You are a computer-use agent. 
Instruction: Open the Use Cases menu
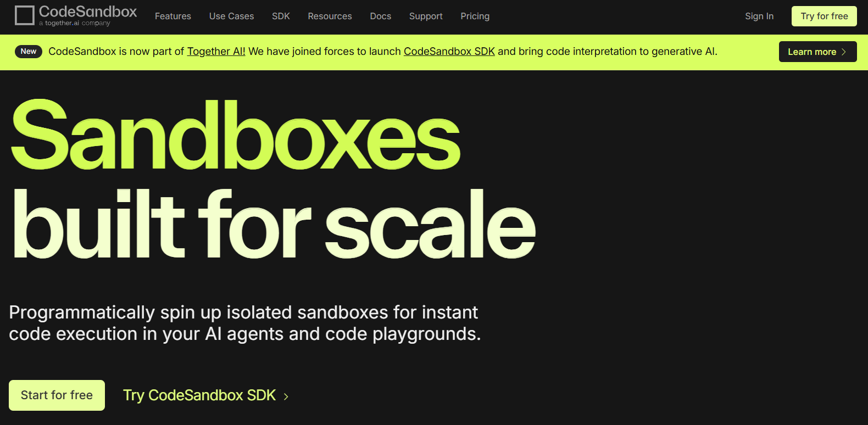pos(231,16)
